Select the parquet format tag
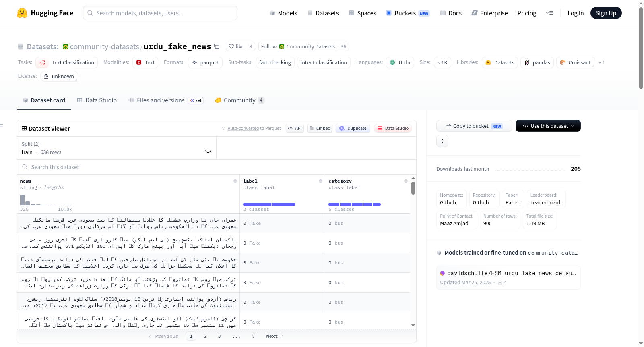 pos(205,62)
